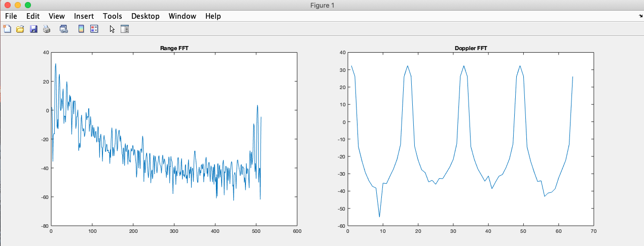Viewport: 644px width, 246px height.
Task: Click the Doppler FFT plot area
Action: (471, 139)
